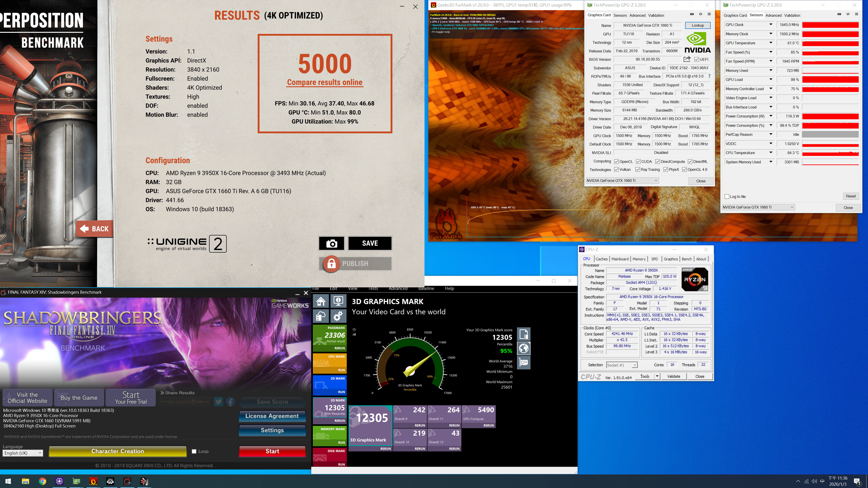Click the document results icon beside score
This screenshot has height=488, width=868.
(x=524, y=334)
